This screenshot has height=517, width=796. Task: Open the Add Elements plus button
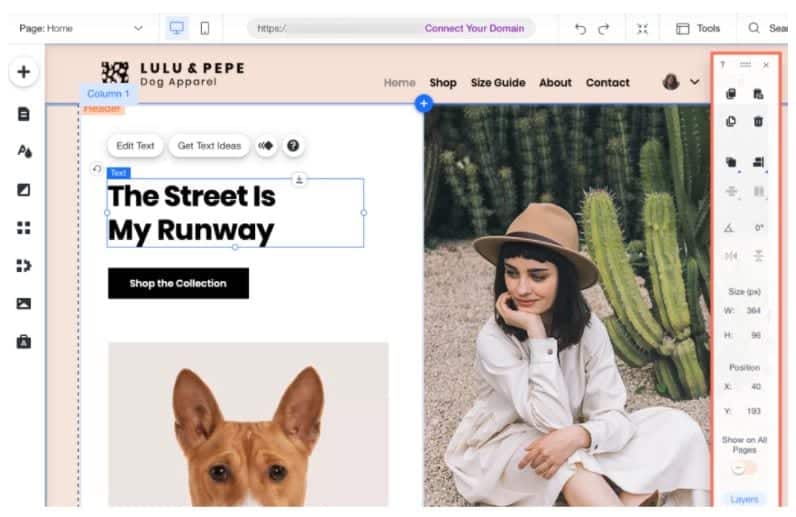click(x=23, y=72)
